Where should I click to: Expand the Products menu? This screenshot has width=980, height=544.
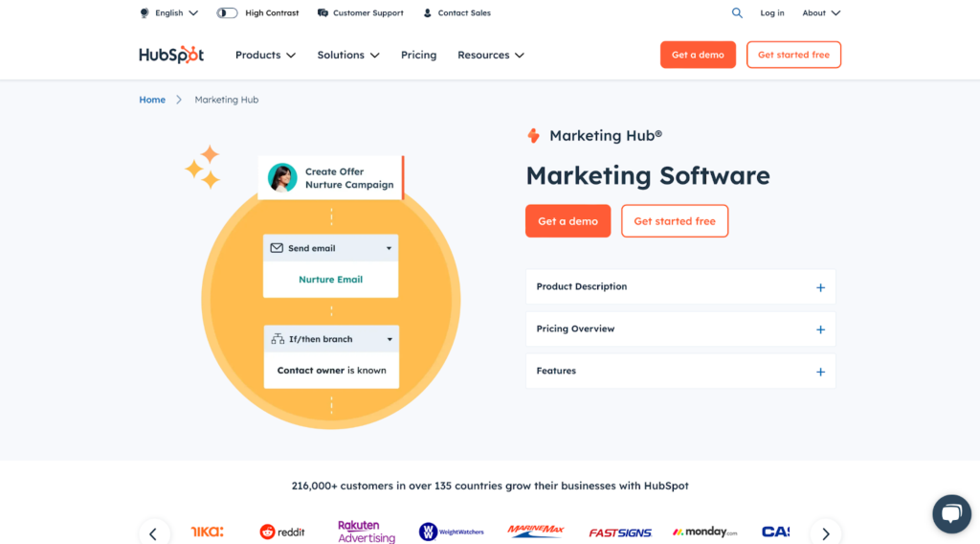pos(265,55)
